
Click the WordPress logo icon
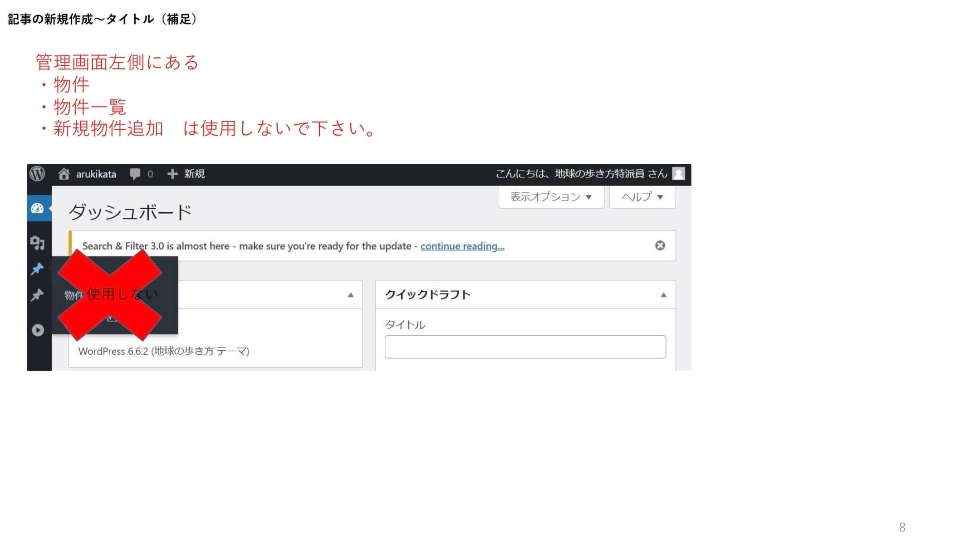38,173
